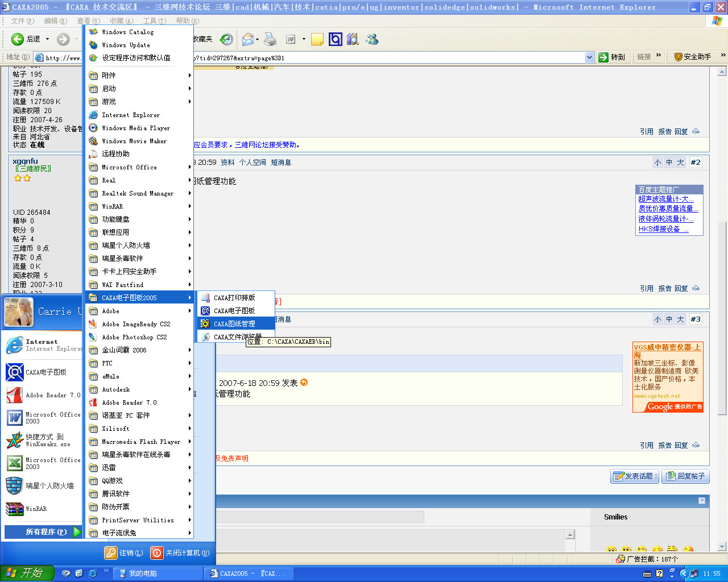The height and width of the screenshot is (582, 728).
Task: Click the 所有程序(P) button
Action: [x=44, y=532]
